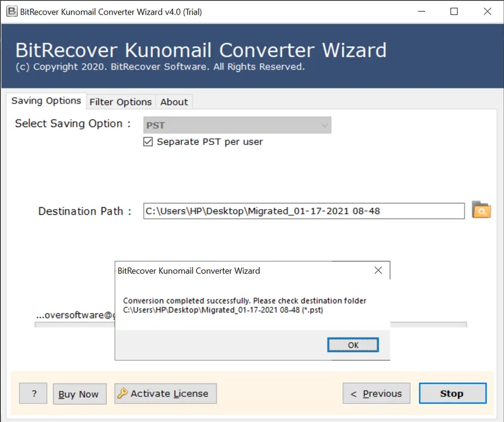Open the Select Saving Option PST dropdown
The width and height of the screenshot is (504, 422).
click(237, 125)
